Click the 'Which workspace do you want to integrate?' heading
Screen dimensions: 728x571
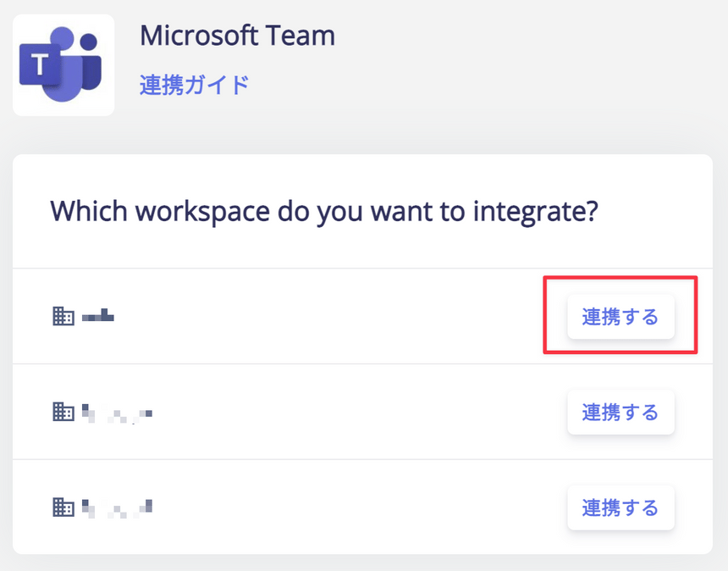coord(324,212)
